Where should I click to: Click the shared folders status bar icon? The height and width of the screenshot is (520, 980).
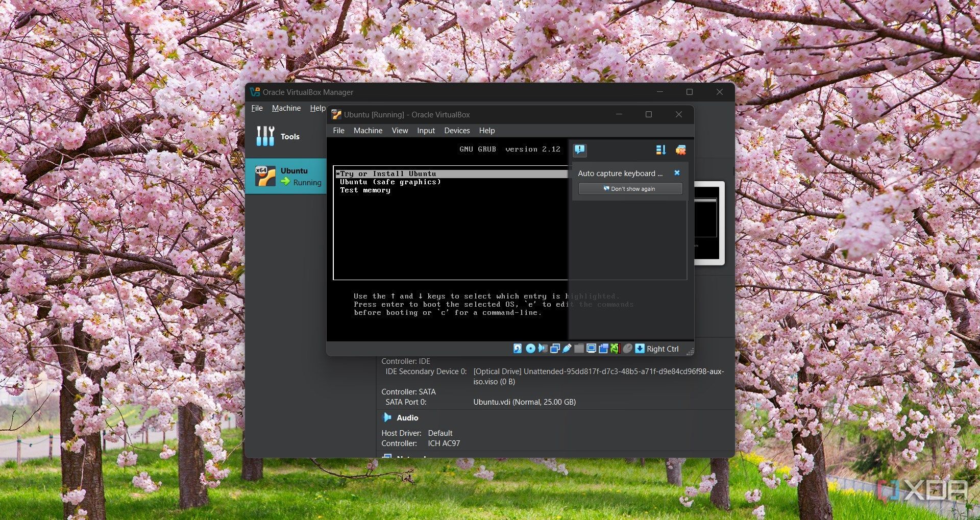579,349
